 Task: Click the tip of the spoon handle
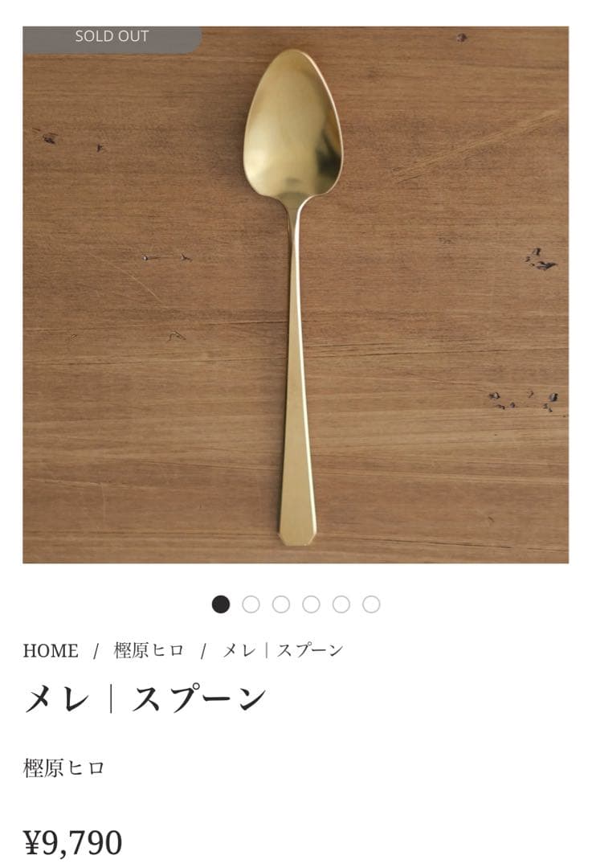(297, 535)
